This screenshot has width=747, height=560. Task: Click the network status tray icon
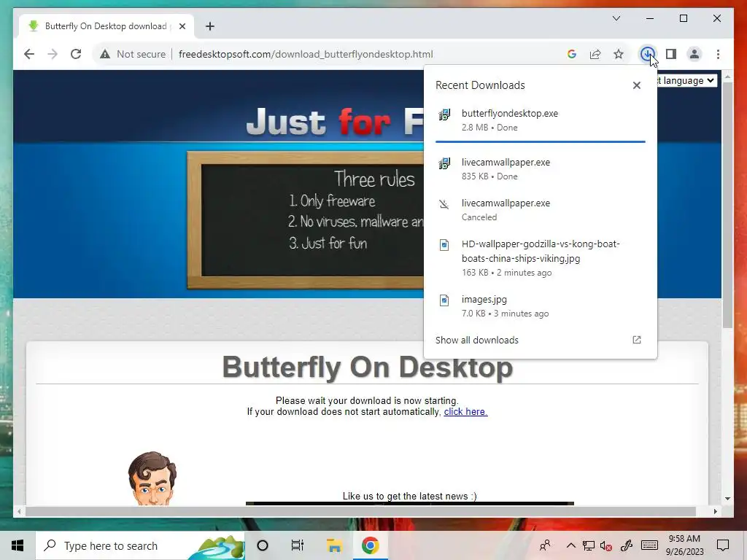[589, 545]
